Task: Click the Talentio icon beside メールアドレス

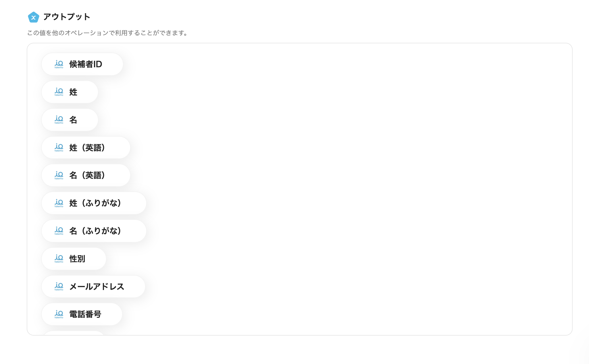Action: [x=59, y=286]
